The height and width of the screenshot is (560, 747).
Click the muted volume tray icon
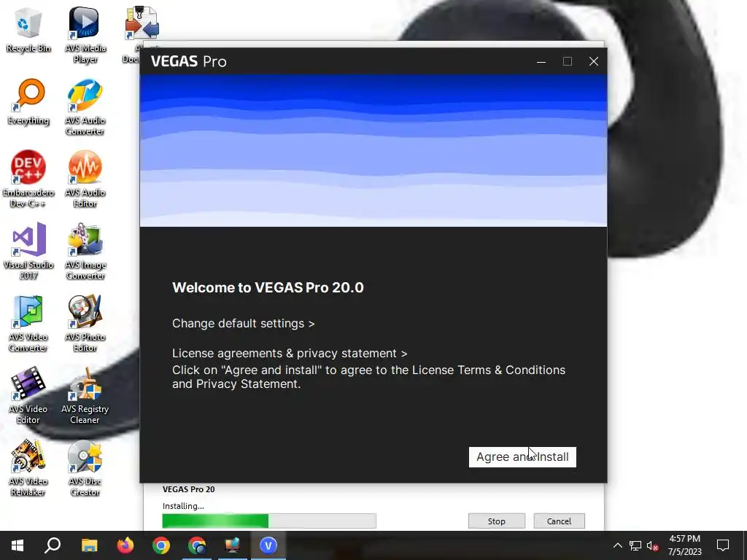[x=653, y=545]
